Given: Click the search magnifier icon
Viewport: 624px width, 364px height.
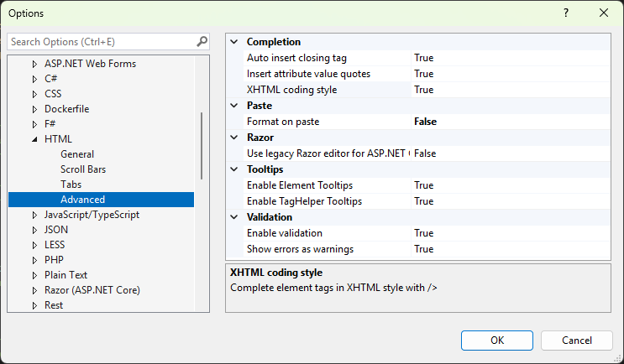Looking at the screenshot, I should [x=202, y=41].
